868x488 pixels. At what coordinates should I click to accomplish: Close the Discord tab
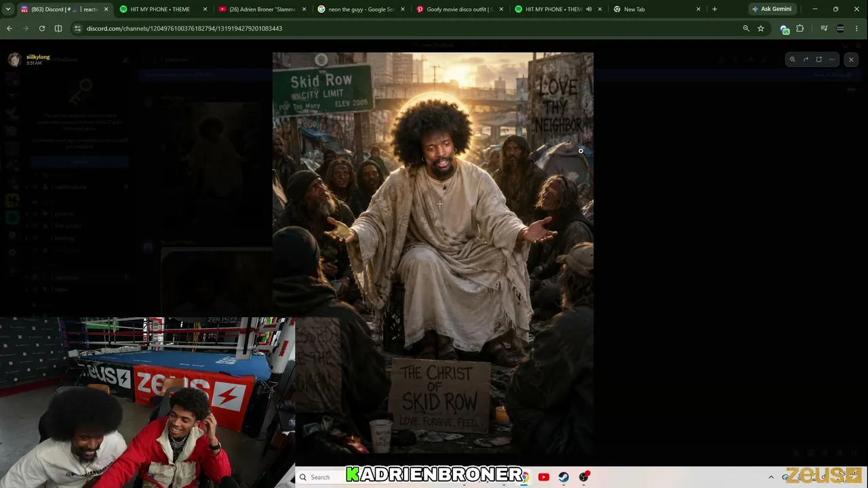point(106,9)
